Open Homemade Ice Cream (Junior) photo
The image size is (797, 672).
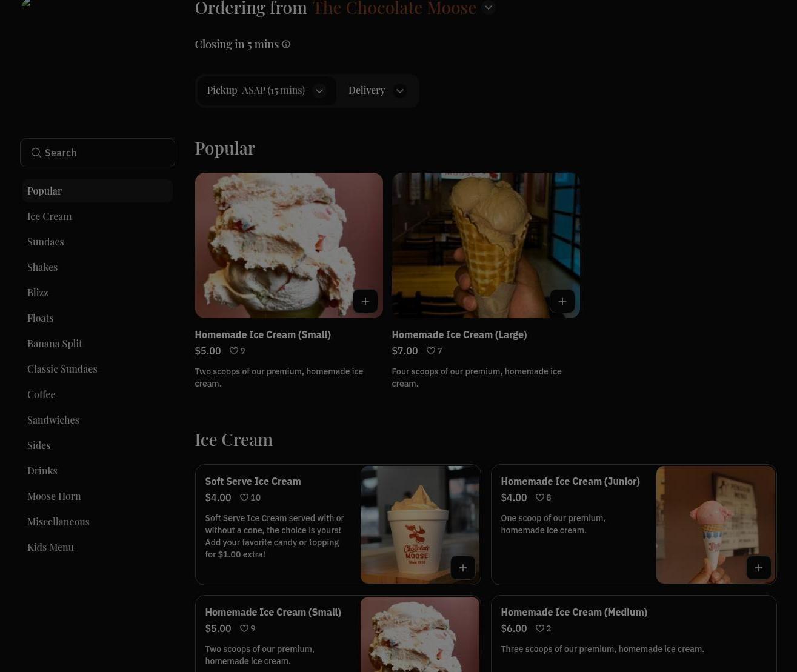point(716,525)
